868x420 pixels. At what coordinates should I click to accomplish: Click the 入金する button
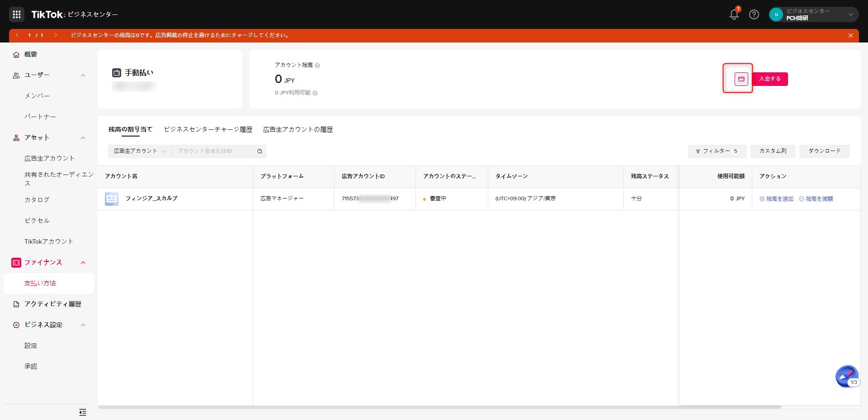pyautogui.click(x=770, y=79)
